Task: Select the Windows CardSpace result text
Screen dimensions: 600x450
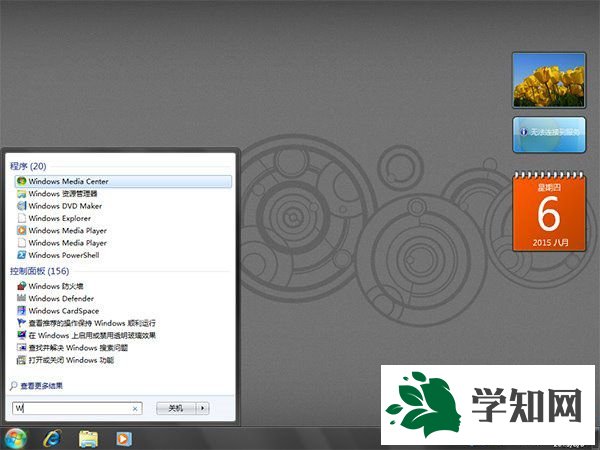Action: (x=64, y=310)
